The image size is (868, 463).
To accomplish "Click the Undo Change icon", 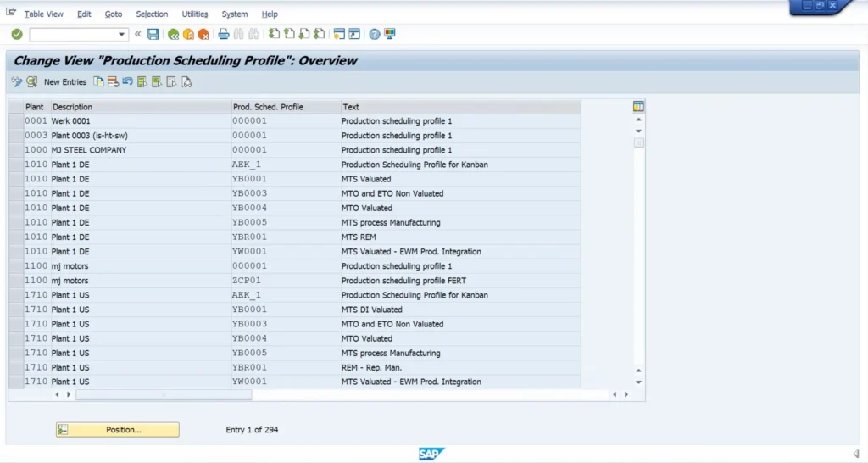I will tap(128, 82).
